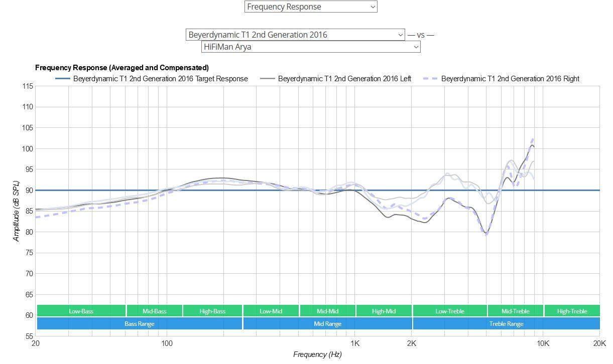Click the High-Treble frequency band

pos(572,311)
